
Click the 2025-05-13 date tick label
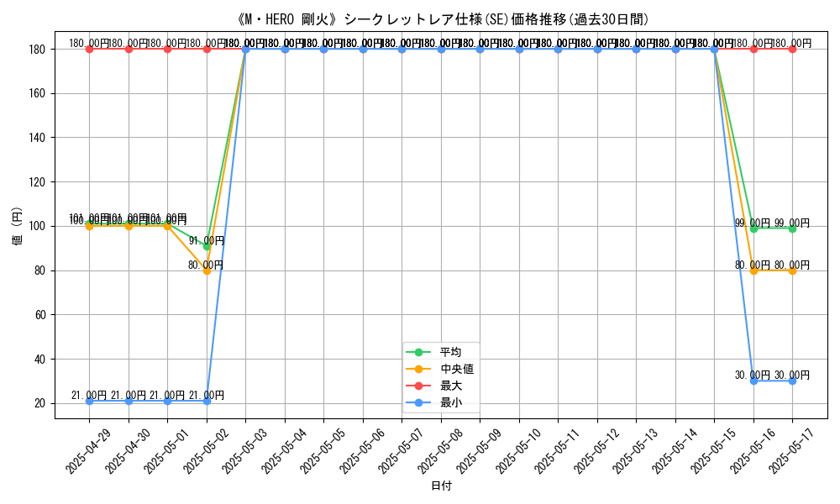pyautogui.click(x=636, y=450)
